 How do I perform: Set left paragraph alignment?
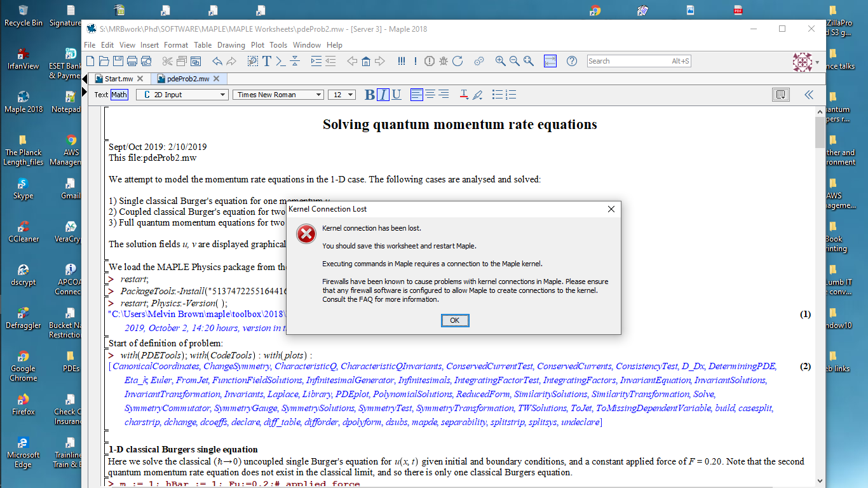417,95
